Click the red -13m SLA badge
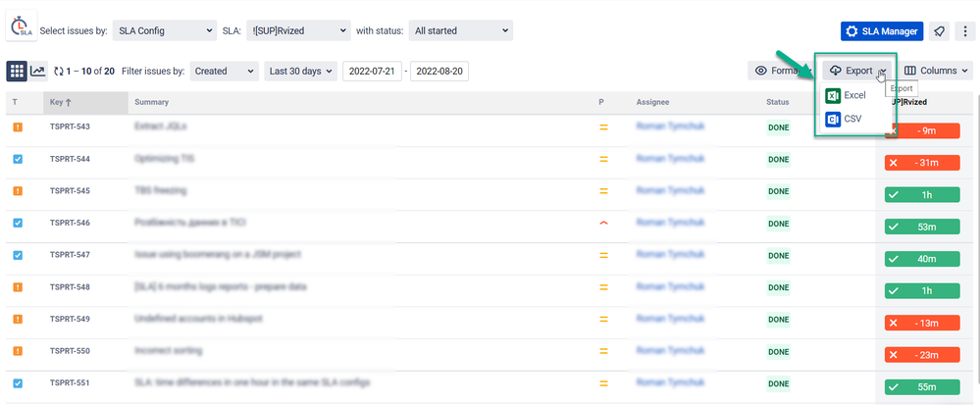 [922, 324]
